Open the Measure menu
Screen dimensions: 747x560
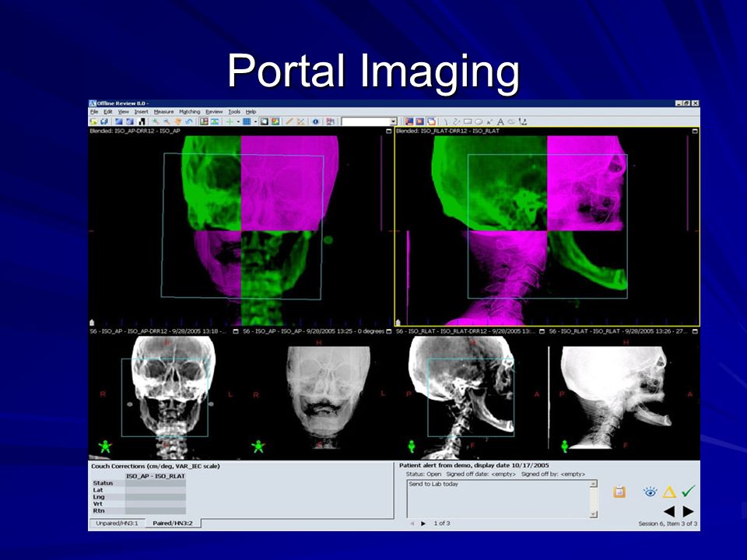(x=163, y=112)
